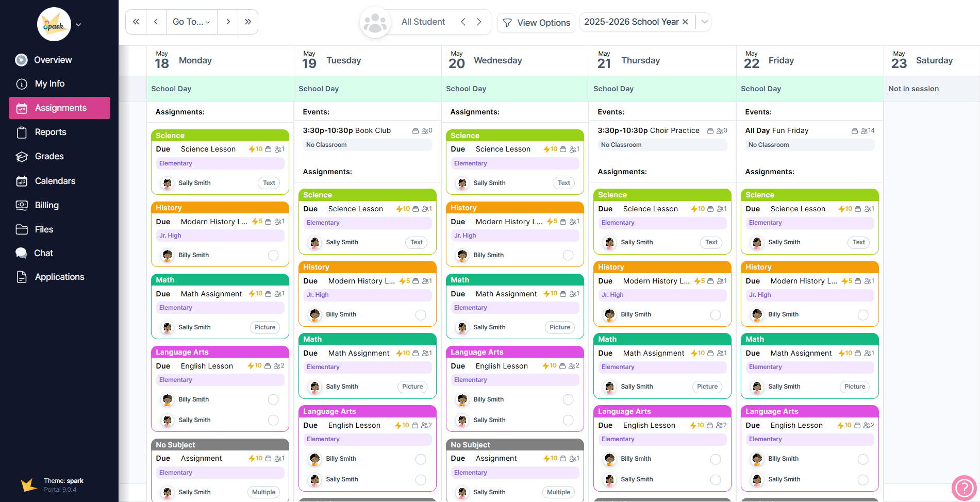Go to previous week with single left arrow

(156, 22)
